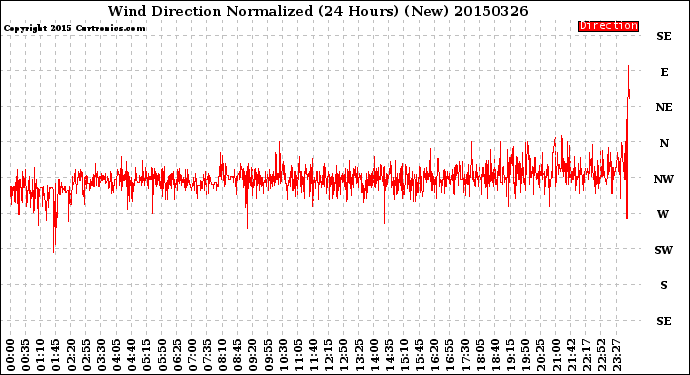Click the 04:40 time axis label
Viewport: 690px width, 375px height.
132,355
